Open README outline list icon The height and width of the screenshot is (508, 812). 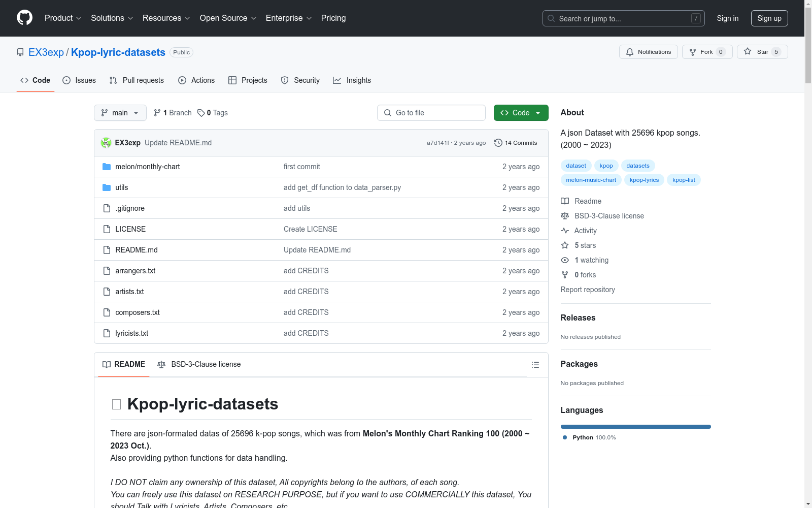535,365
